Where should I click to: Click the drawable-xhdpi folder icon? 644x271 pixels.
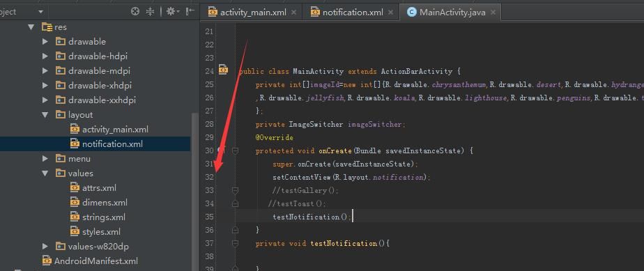click(x=61, y=86)
